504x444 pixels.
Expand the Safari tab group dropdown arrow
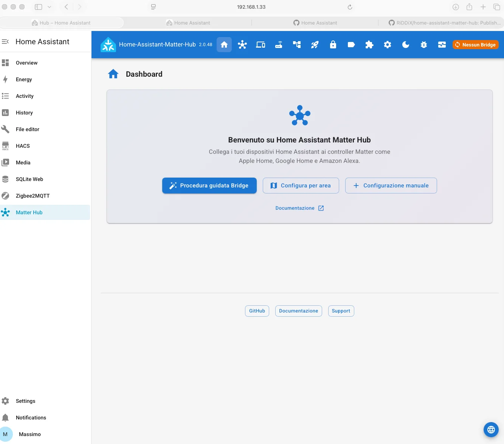pos(49,7)
